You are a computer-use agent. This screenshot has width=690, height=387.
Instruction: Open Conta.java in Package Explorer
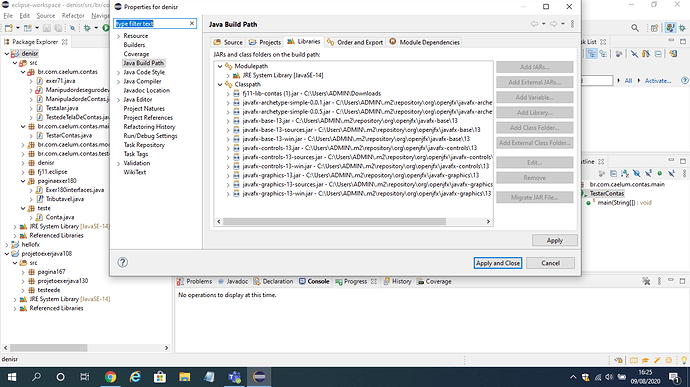tap(60, 217)
